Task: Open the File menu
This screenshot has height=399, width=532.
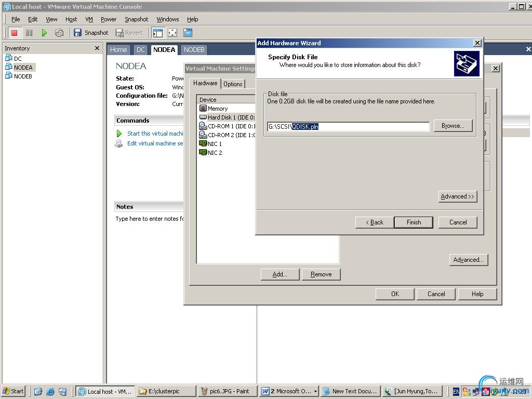Action: [16, 19]
